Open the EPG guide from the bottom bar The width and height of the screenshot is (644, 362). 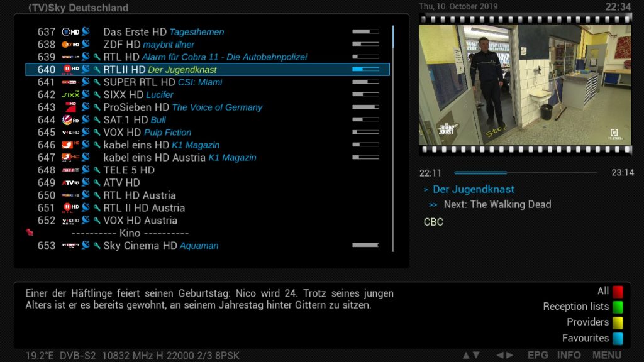538,356
